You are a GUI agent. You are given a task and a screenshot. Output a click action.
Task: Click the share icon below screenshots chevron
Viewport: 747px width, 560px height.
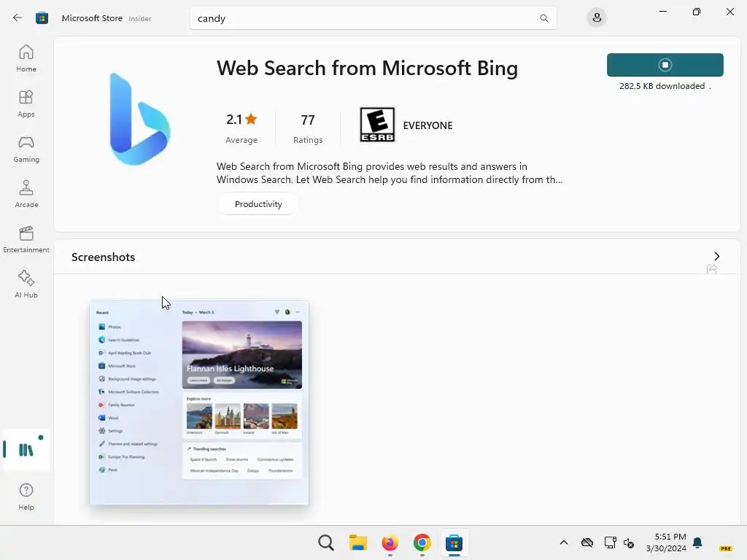tap(712, 269)
